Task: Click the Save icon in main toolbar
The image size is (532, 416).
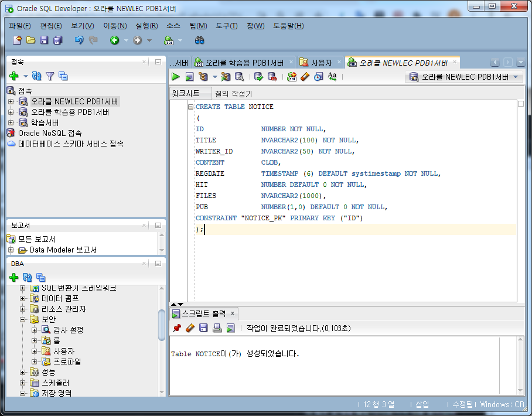Action: [44, 40]
